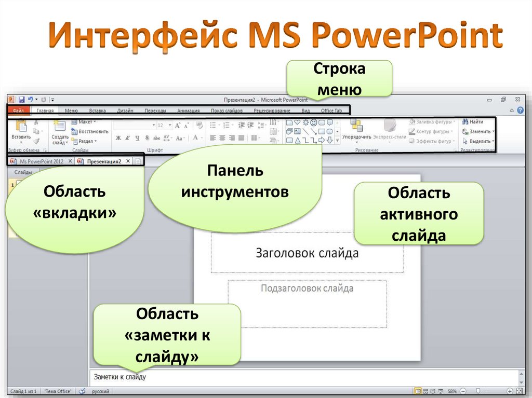Toggle justify text alignment

pos(241,138)
